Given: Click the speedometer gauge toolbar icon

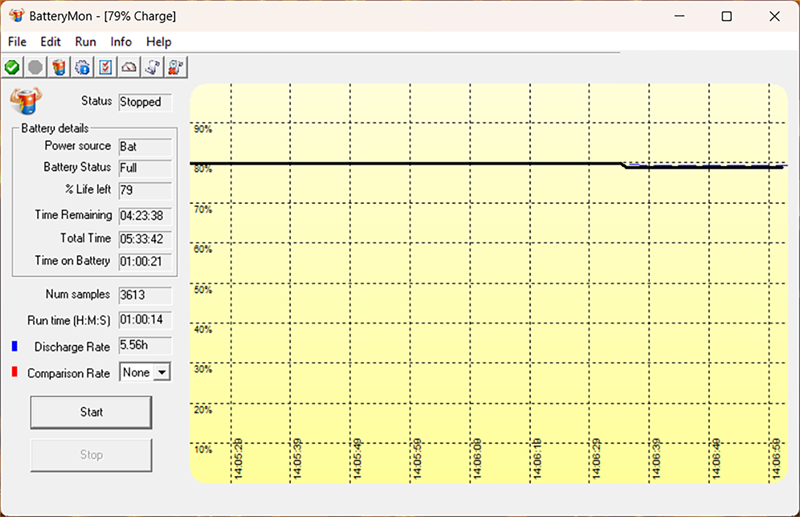Looking at the screenshot, I should coord(129,67).
